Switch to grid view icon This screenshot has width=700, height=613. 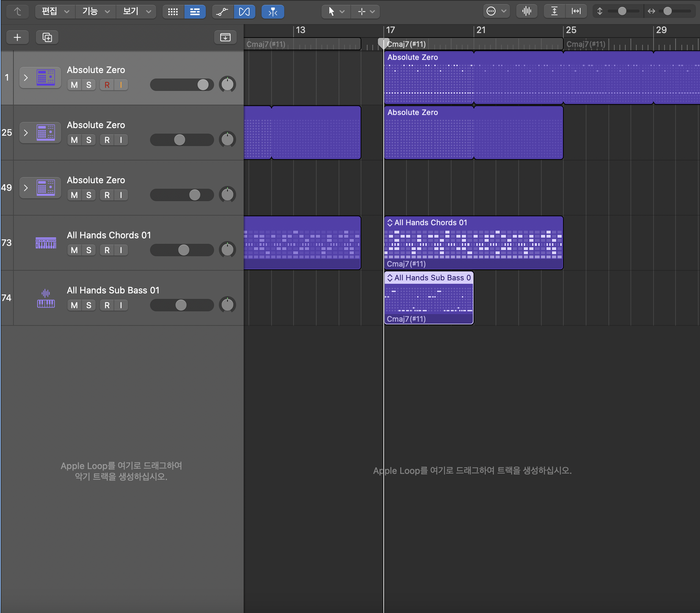click(173, 12)
